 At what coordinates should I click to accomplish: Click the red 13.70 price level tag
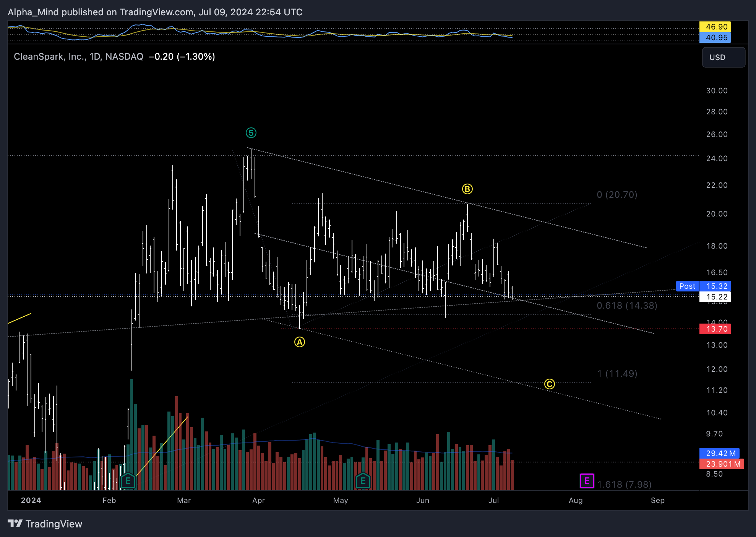click(715, 329)
